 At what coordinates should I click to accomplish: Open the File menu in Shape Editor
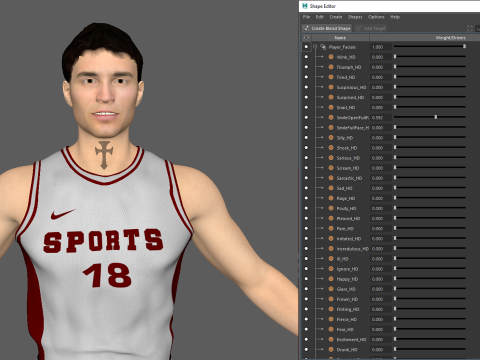point(306,17)
